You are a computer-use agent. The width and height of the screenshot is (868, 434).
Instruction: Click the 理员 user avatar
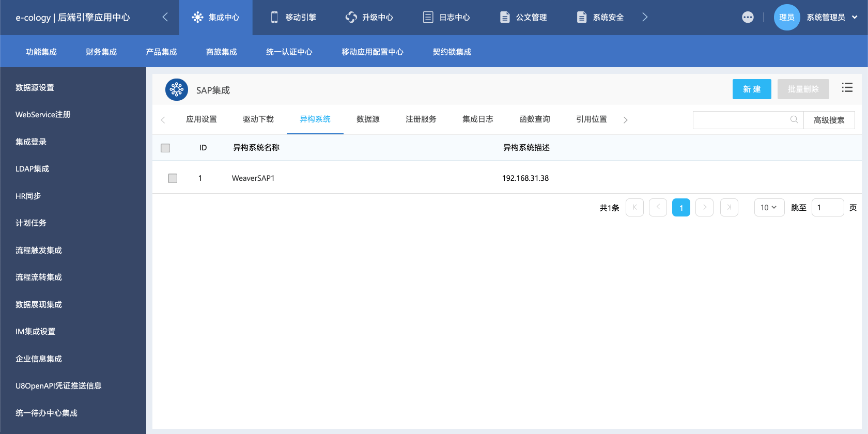[x=787, y=17]
